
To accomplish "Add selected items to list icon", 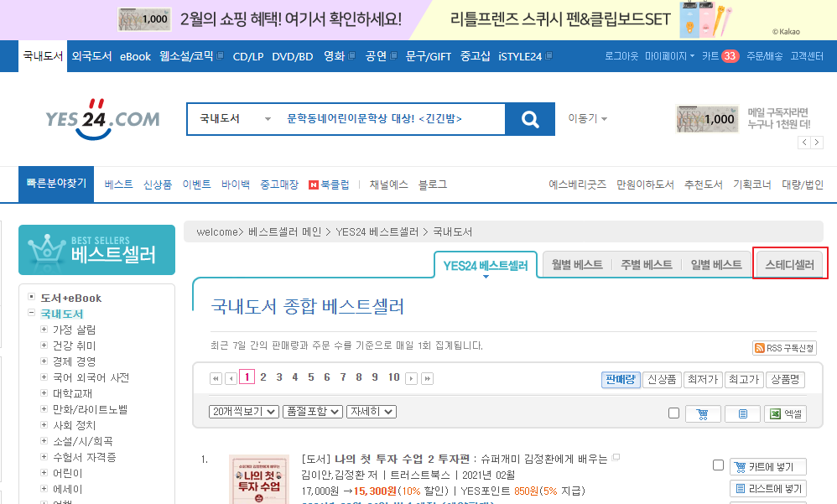I will (x=742, y=413).
